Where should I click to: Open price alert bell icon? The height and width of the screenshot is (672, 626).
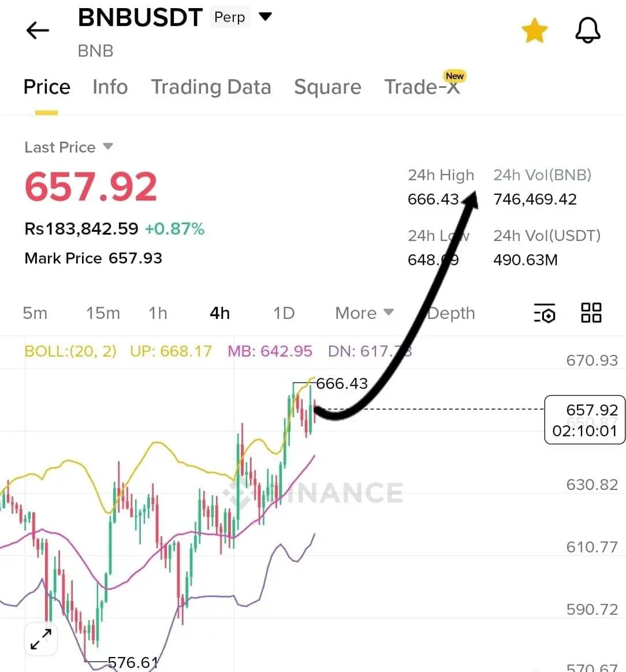click(587, 31)
